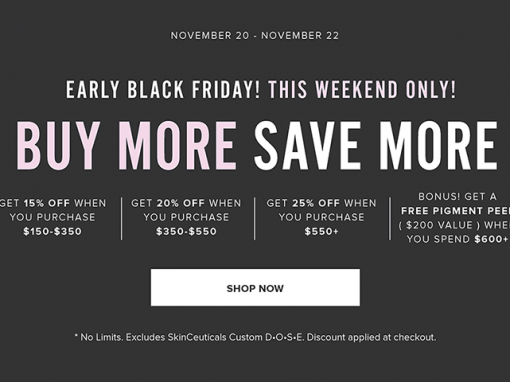Click the pink THIS WEEKEND ONLY! text
The image size is (510, 382).
362,90
